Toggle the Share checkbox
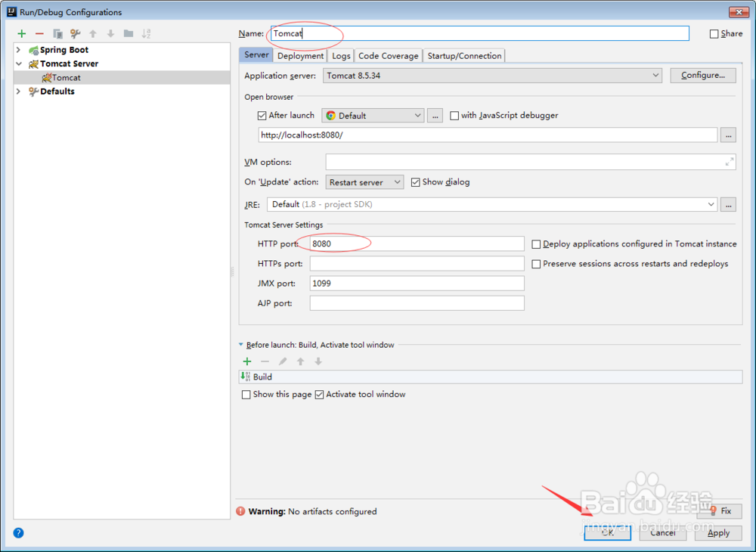The width and height of the screenshot is (756, 552). 714,34
